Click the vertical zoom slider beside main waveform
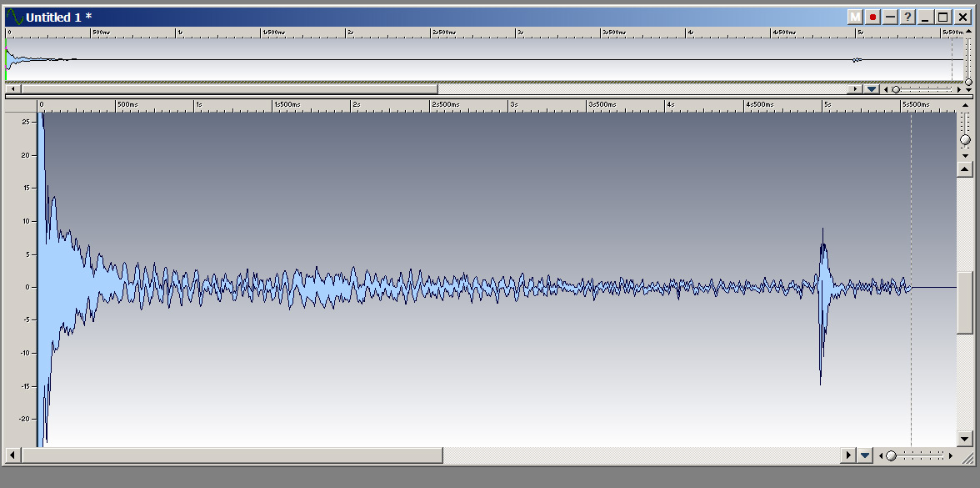Screen dimensions: 980x488 pos(965,135)
